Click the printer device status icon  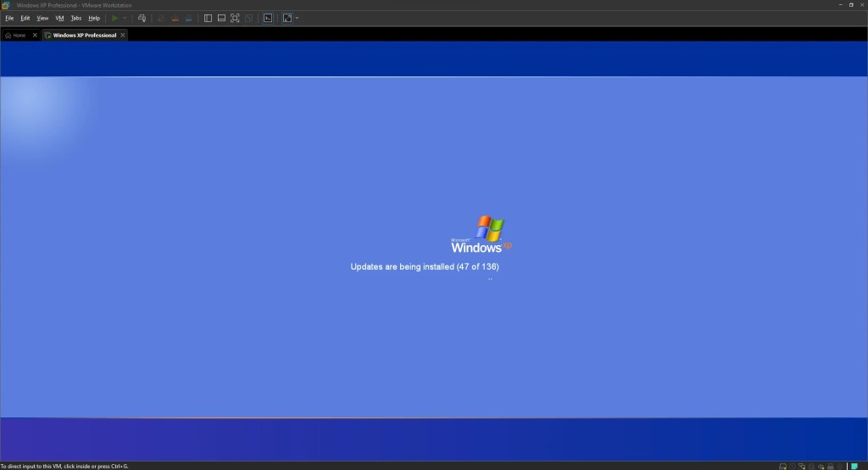point(811,466)
